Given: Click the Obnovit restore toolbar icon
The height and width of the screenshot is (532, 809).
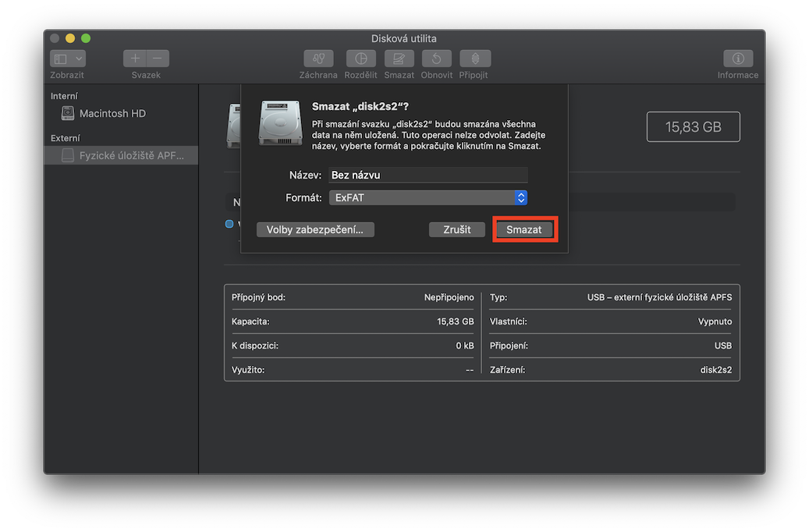Looking at the screenshot, I should click(x=437, y=59).
